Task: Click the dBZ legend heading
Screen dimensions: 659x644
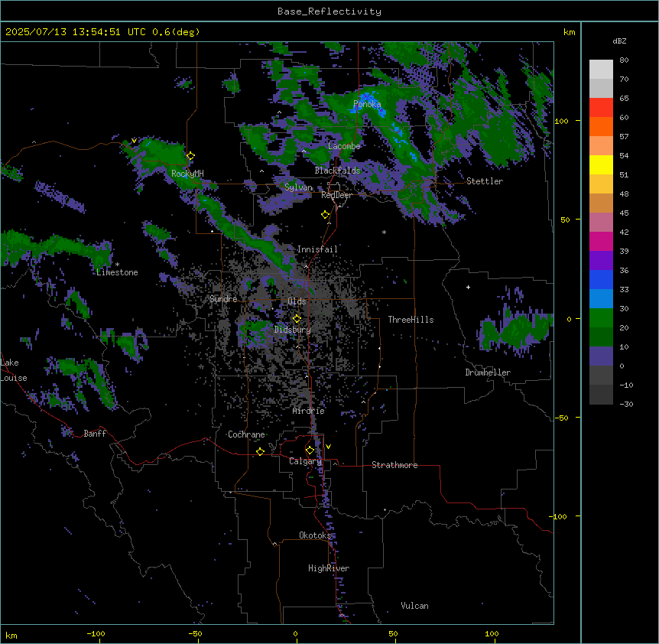Action: click(x=619, y=41)
